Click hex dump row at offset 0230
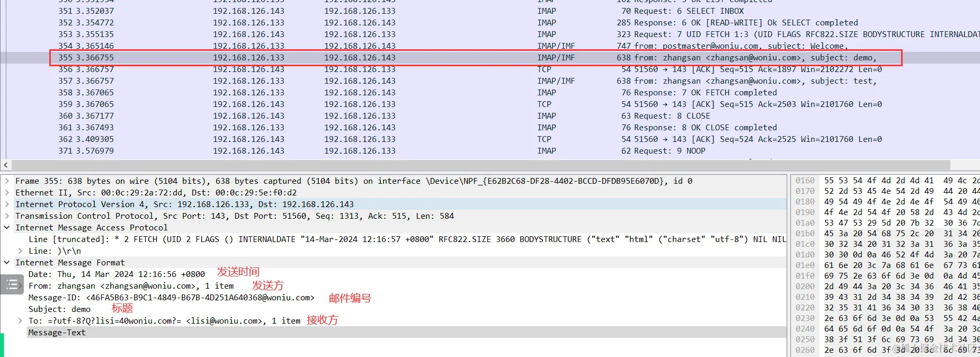The width and height of the screenshot is (980, 357). pyautogui.click(x=887, y=318)
